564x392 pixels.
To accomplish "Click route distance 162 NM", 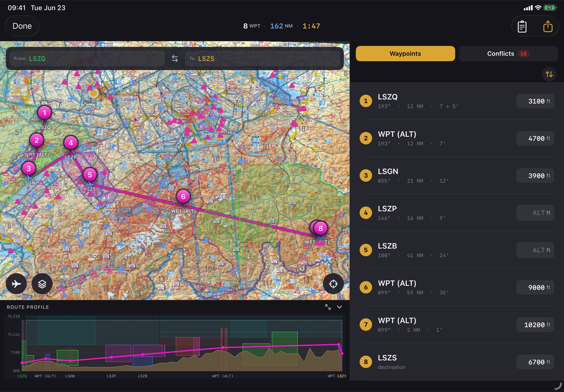I will pyautogui.click(x=281, y=26).
